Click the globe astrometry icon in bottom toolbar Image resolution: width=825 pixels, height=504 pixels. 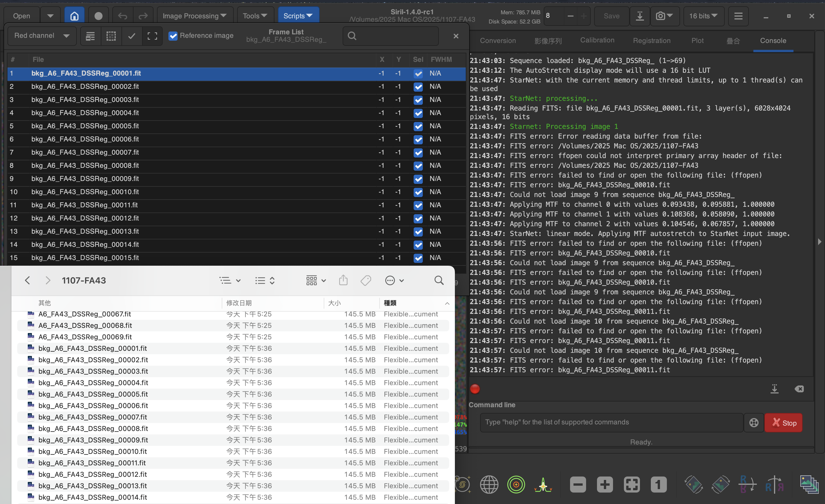click(489, 484)
